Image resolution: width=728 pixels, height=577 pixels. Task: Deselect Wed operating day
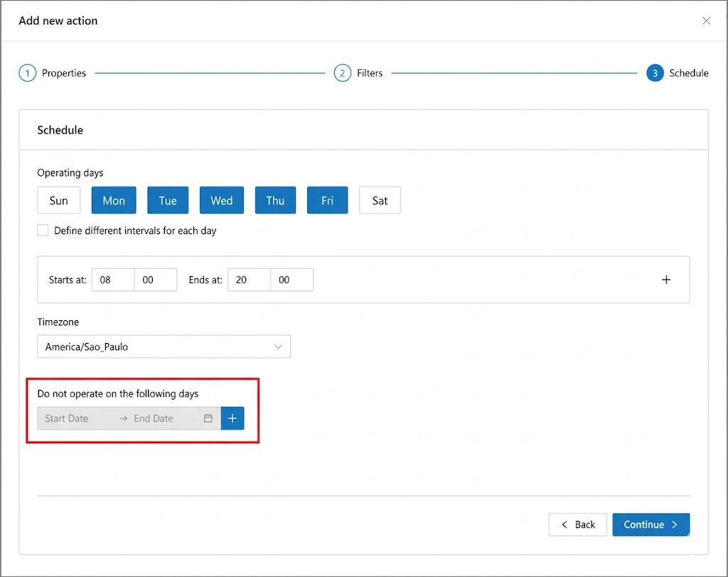[x=221, y=201]
